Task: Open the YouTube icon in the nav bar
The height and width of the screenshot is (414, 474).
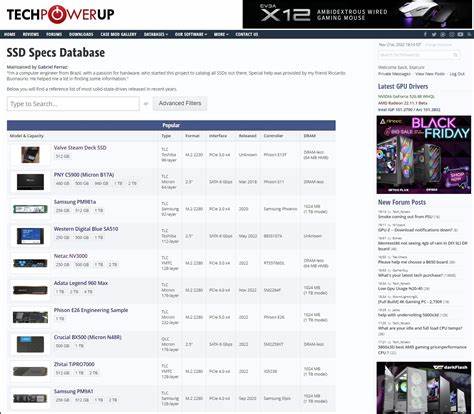Action: [x=460, y=34]
